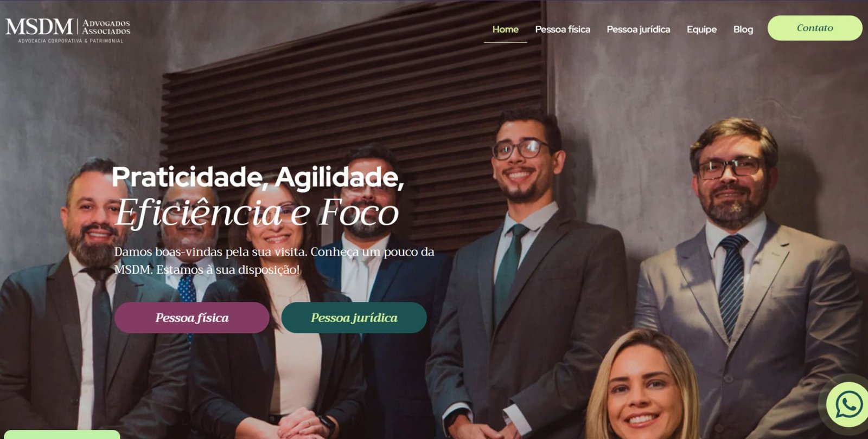Click the 'Praticidade, Agilidade,' headline

point(258,177)
